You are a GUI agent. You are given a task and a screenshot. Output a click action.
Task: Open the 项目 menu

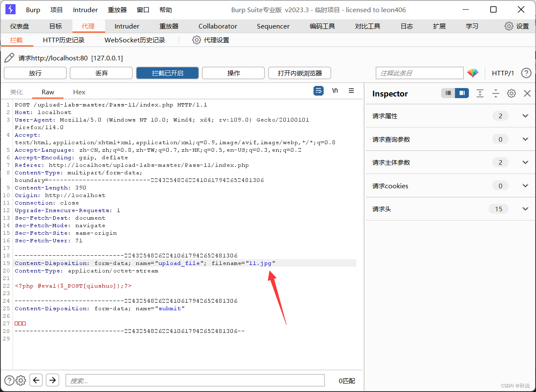tap(57, 10)
